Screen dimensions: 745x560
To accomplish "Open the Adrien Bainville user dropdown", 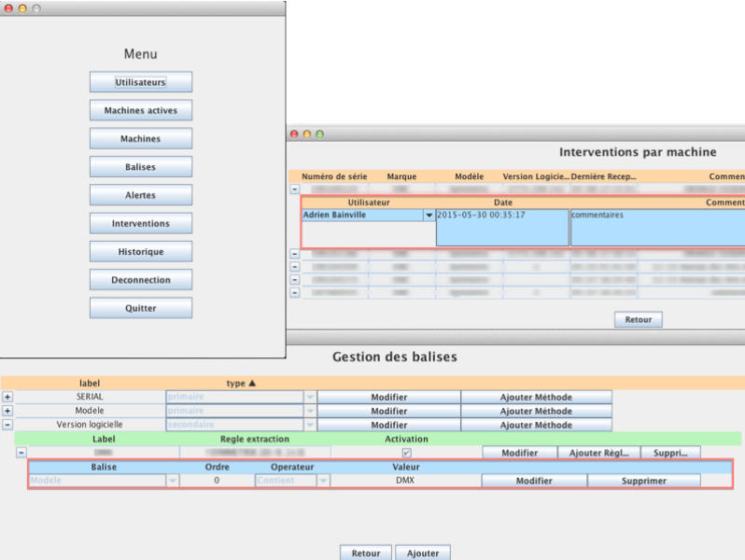I will pyautogui.click(x=429, y=216).
